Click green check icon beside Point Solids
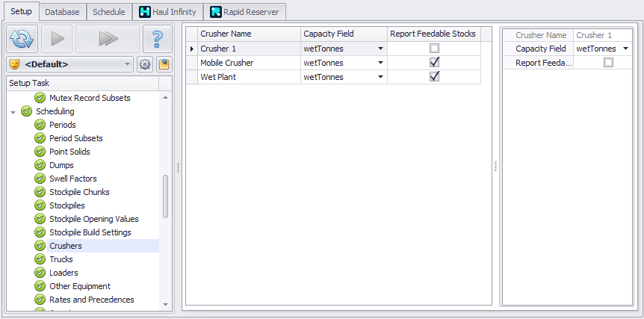 tap(40, 152)
